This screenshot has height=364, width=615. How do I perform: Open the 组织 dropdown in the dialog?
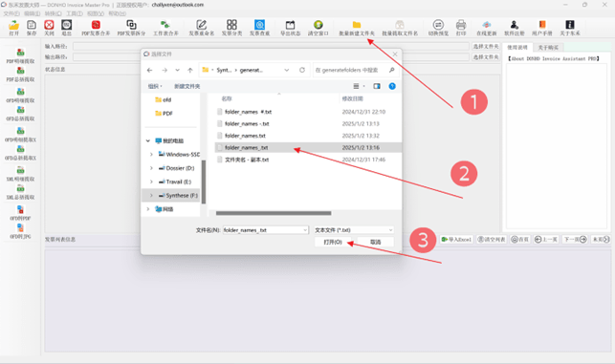(x=155, y=86)
